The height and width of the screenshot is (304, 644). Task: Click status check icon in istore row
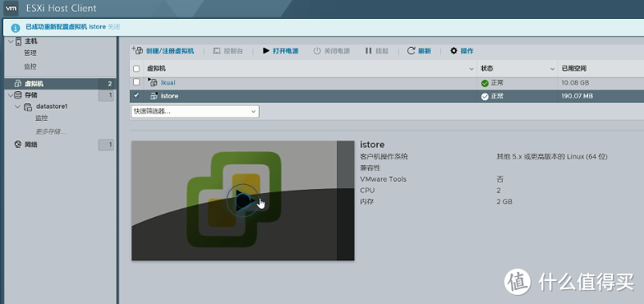click(x=485, y=97)
